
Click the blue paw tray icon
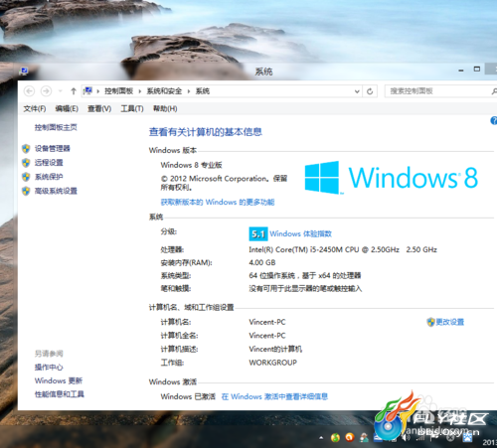pos(467,438)
